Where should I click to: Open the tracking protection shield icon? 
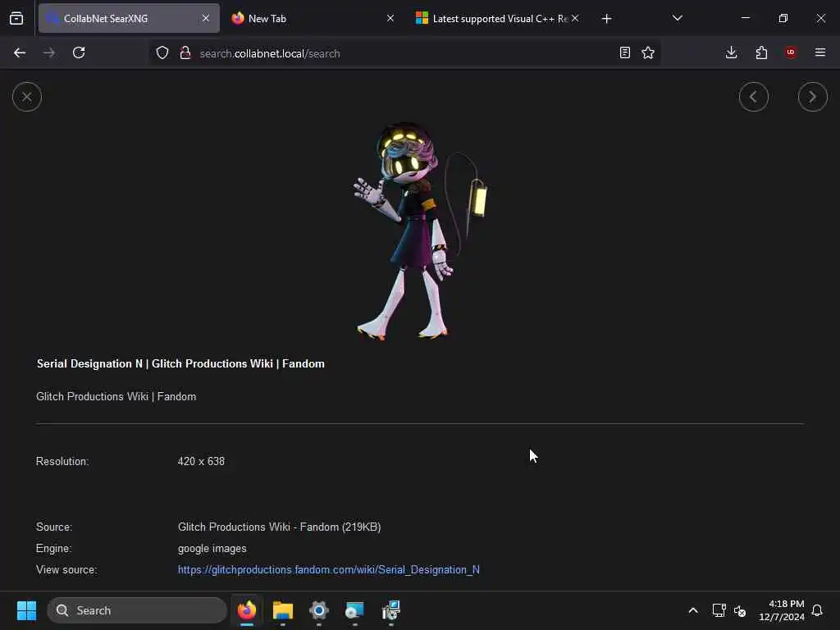pyautogui.click(x=162, y=53)
